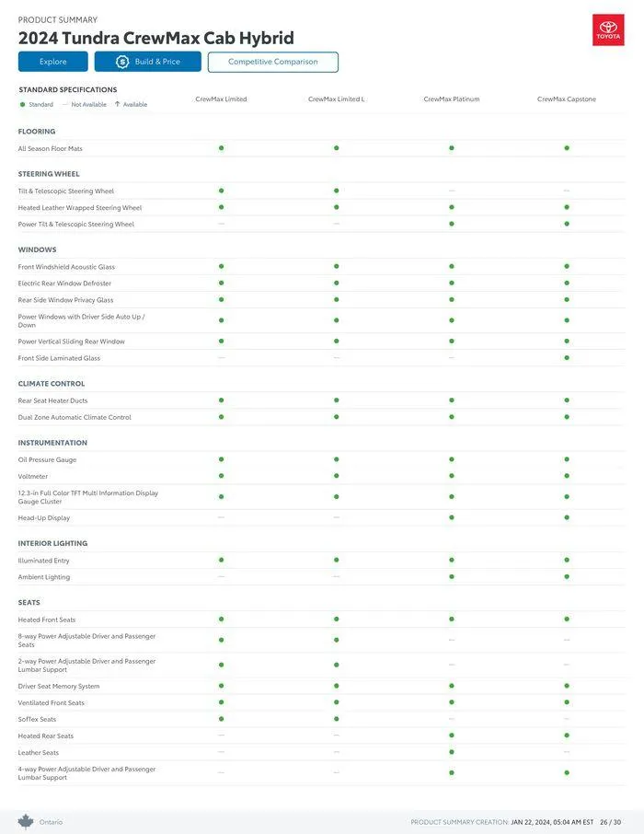
Task: Click the page number 26 / 30
Action: coord(611,822)
